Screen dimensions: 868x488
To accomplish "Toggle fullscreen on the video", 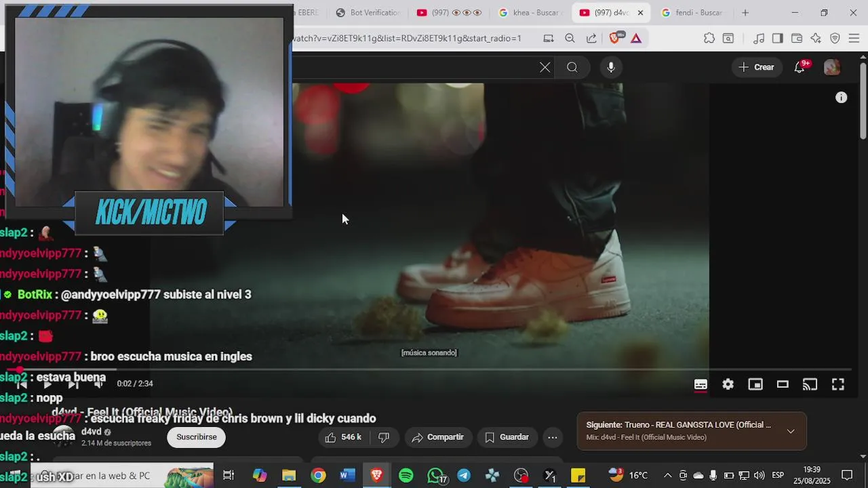I will pyautogui.click(x=838, y=384).
